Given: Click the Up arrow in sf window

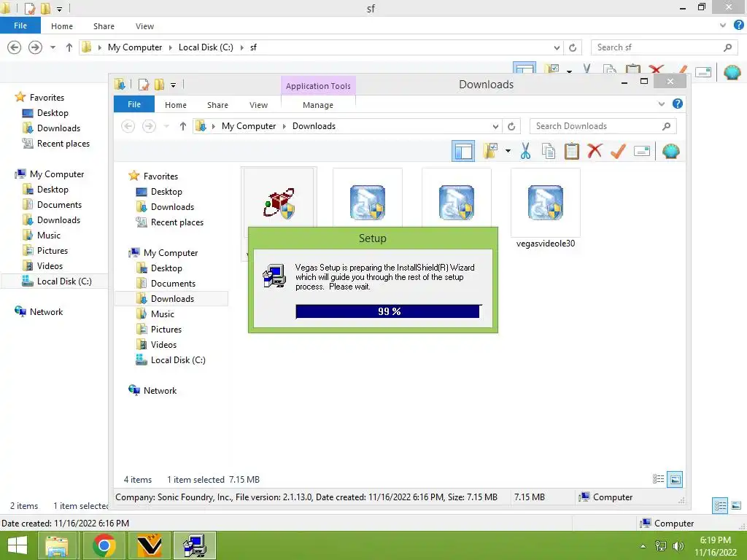Looking at the screenshot, I should point(69,47).
